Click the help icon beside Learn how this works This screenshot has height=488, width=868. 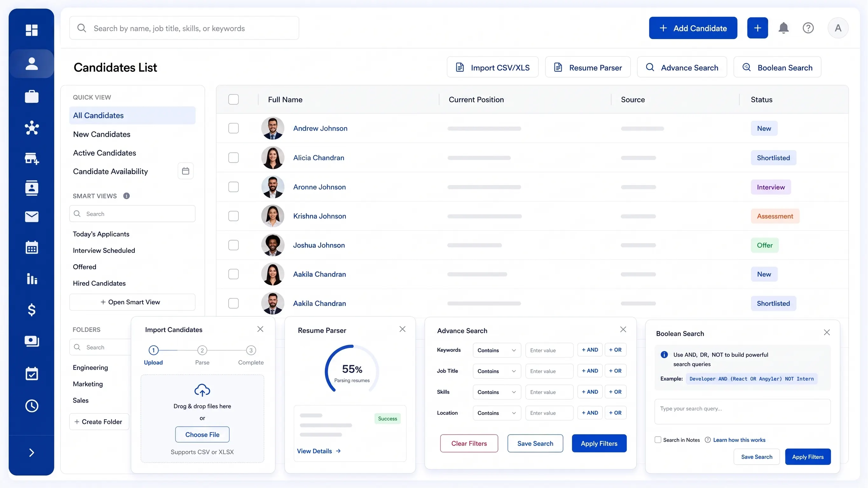pyautogui.click(x=708, y=440)
